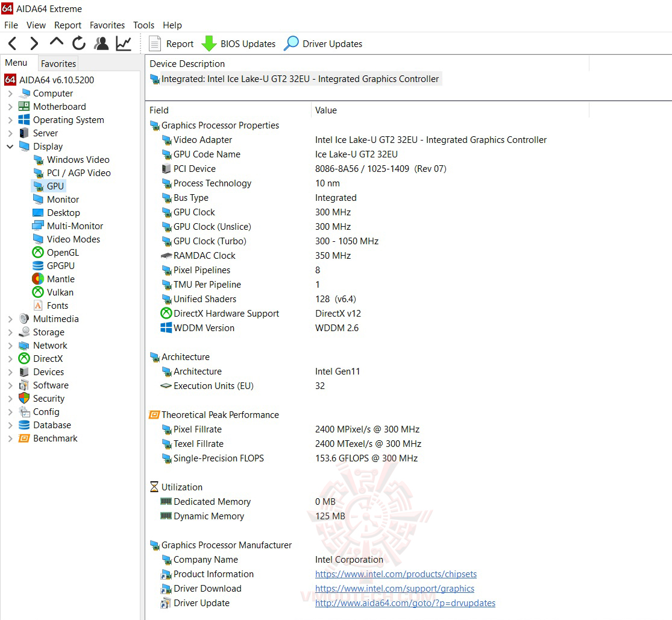Select the Desktop tree item
This screenshot has width=672, height=620.
coord(63,213)
